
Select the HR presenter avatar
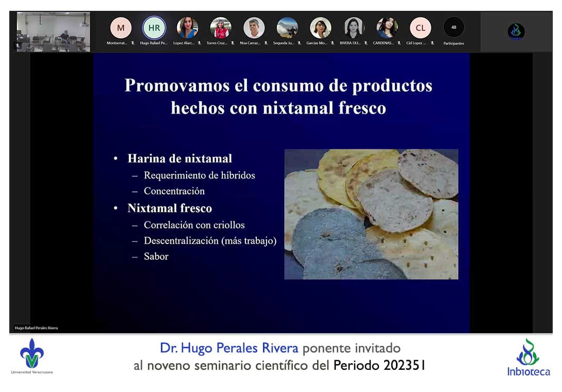tap(154, 28)
